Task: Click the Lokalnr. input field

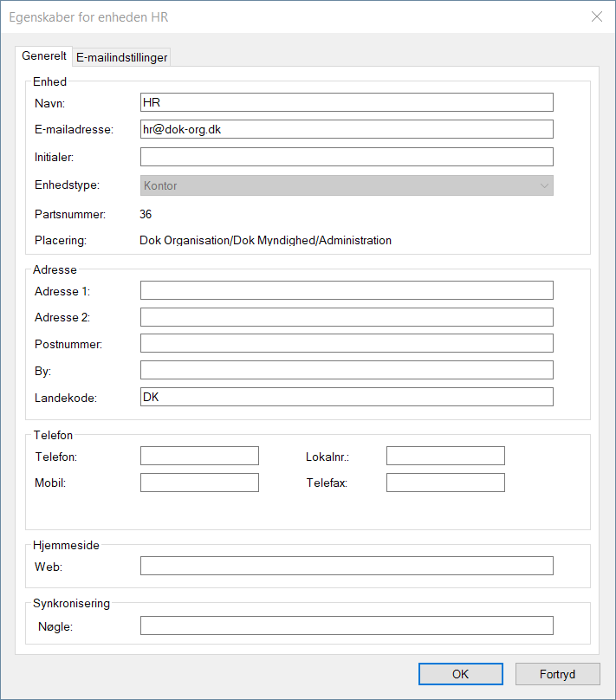Action: pyautogui.click(x=445, y=456)
